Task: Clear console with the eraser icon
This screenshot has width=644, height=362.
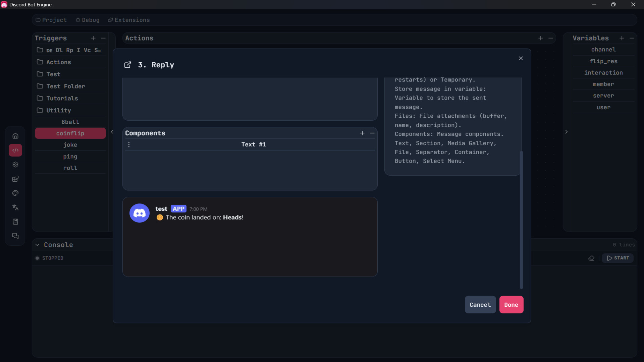Action: [591, 258]
